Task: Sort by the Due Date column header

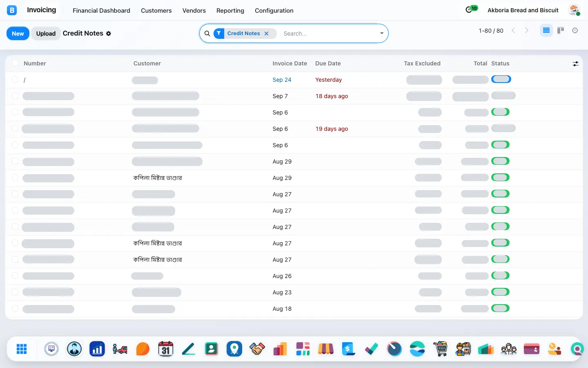Action: [x=328, y=63]
